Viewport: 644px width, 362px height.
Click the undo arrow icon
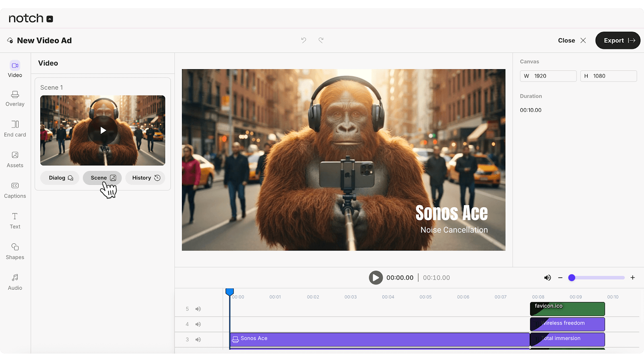tap(303, 40)
